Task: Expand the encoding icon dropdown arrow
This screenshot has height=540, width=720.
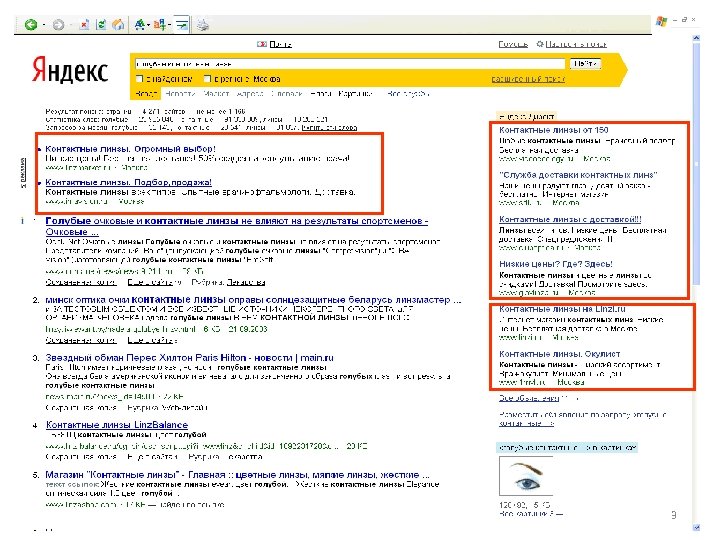Action: click(169, 25)
